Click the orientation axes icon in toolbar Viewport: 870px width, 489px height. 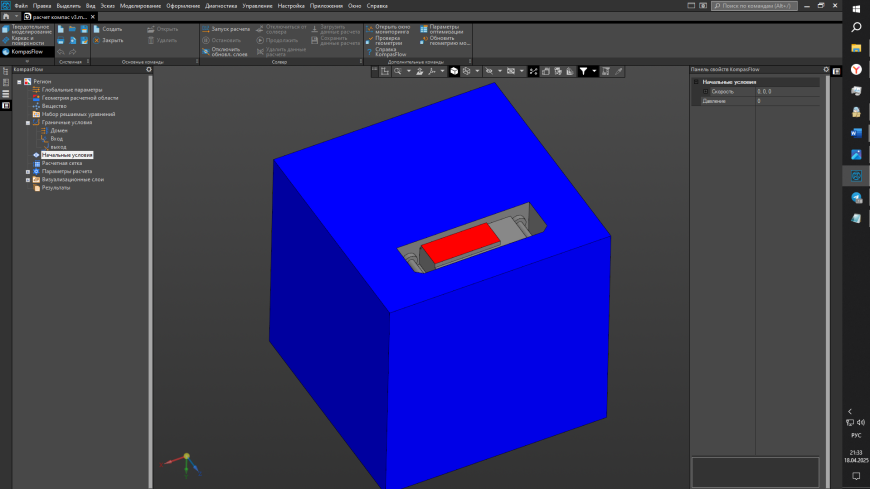tap(432, 71)
